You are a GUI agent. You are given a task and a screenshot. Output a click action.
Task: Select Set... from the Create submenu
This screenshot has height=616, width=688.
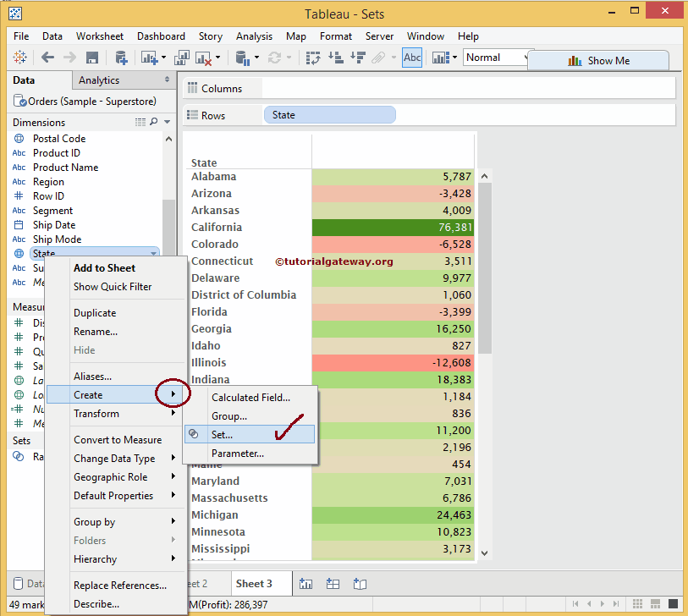[222, 434]
